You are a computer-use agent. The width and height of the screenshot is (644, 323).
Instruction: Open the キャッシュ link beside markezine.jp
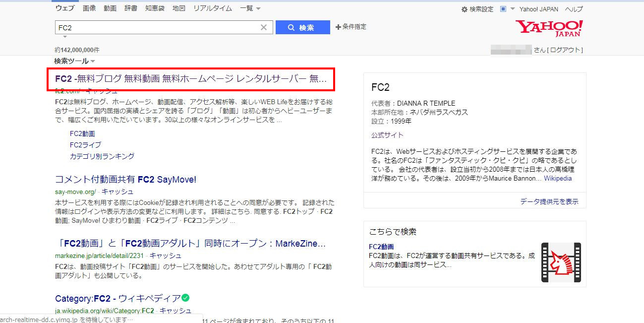166,256
